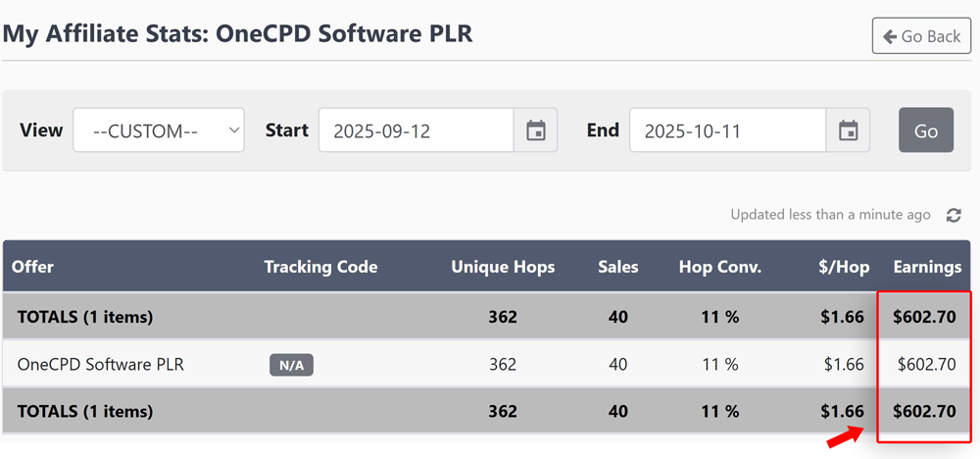This screenshot has width=980, height=459.
Task: Open the End date calendar picker icon
Action: (x=848, y=130)
